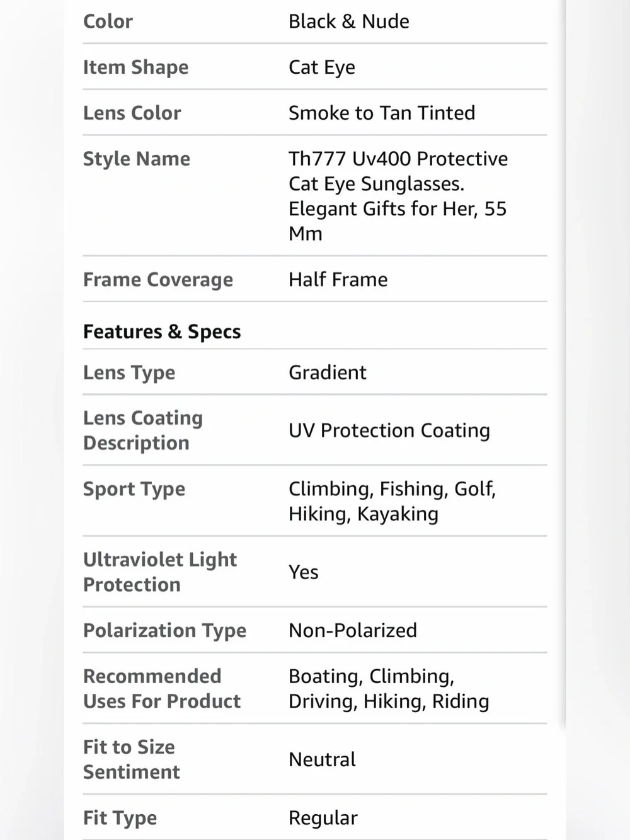This screenshot has height=840, width=630.
Task: Click the Black & Nude color value
Action: [348, 21]
